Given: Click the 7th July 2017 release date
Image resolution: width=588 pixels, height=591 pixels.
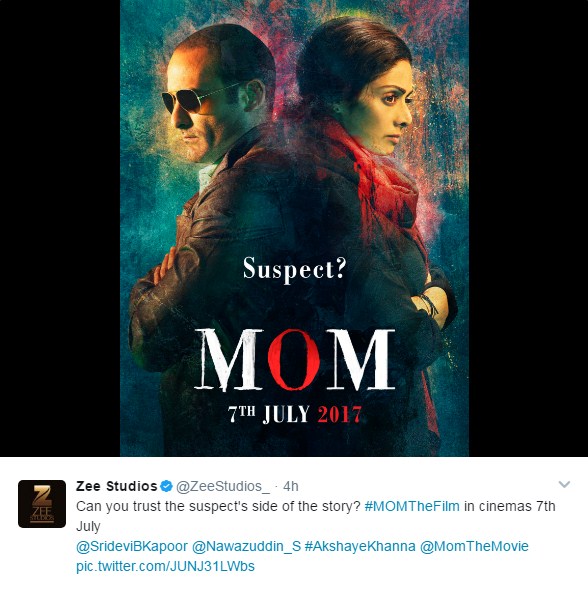Looking at the screenshot, I should pyautogui.click(x=295, y=415).
